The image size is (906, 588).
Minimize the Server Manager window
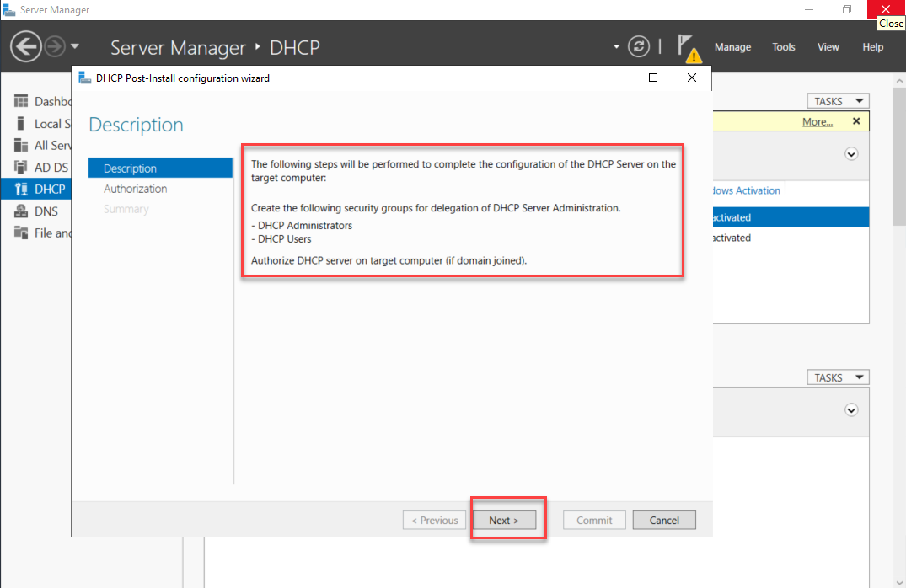pyautogui.click(x=809, y=9)
